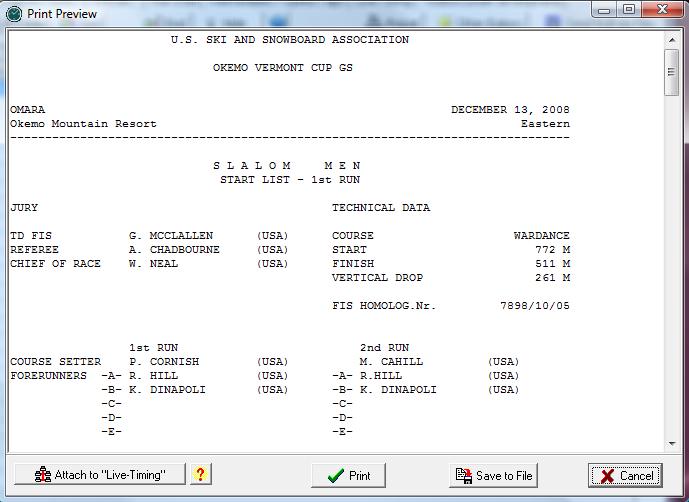Click 1st run forerunner "R. HILL"

coord(153,376)
